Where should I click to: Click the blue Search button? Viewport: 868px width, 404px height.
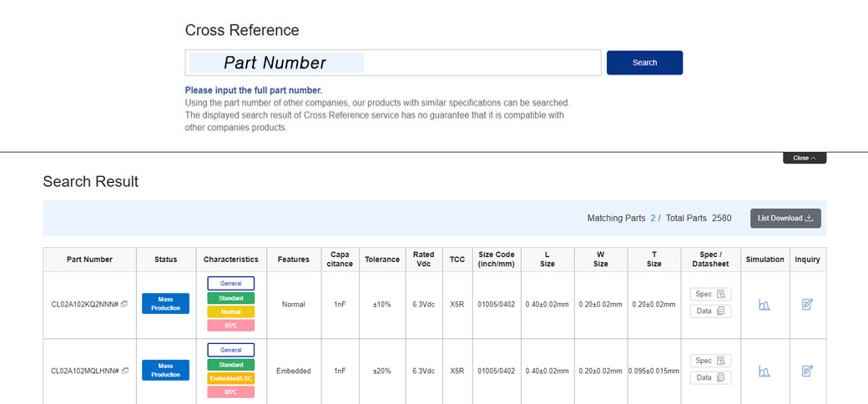click(644, 63)
